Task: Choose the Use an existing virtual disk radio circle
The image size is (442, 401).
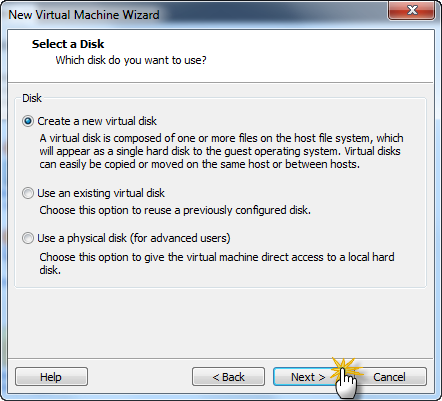Action: 28,193
